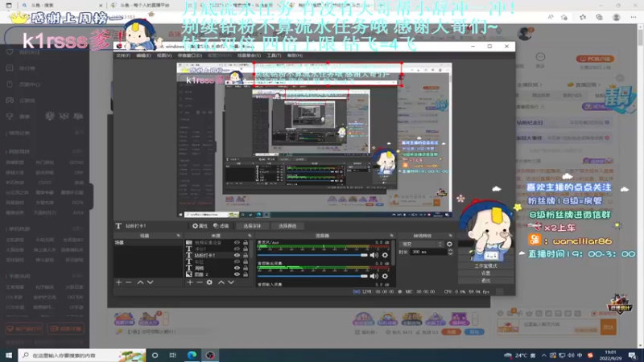Click the 退出 exit button in OBS controls
This screenshot has width=644, height=362.
point(486,281)
